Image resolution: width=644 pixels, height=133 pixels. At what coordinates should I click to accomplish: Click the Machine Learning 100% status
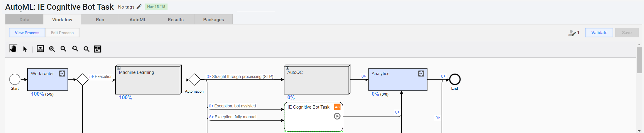pyautogui.click(x=126, y=97)
